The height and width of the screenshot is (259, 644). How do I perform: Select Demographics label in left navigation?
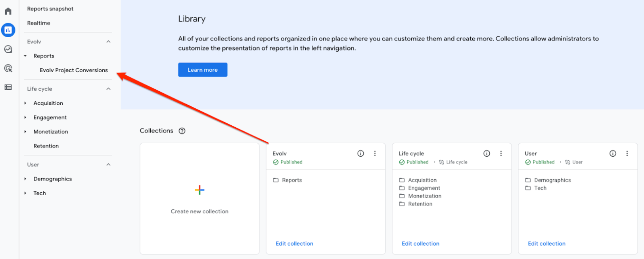point(53,179)
